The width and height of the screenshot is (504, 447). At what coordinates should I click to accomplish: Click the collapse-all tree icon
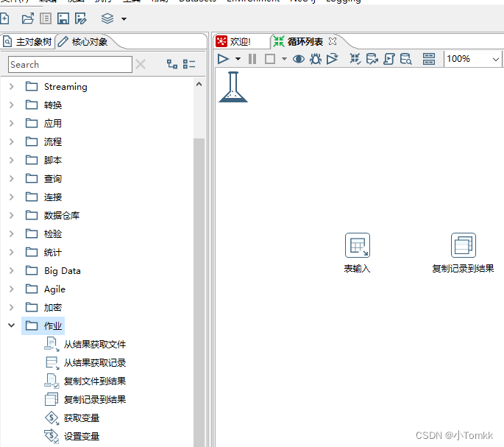189,64
